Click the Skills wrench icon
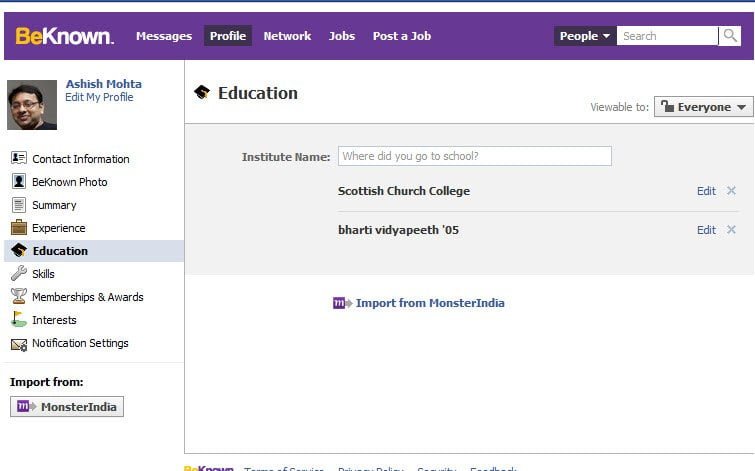 pos(19,273)
